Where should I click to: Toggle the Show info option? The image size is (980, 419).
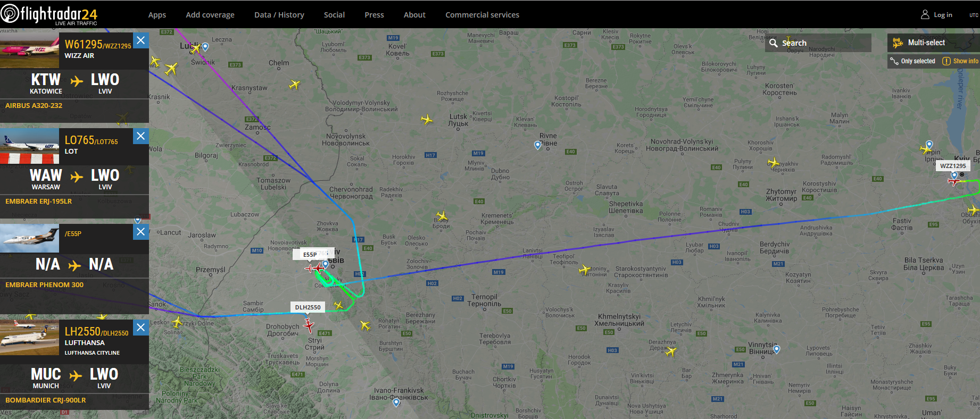pos(960,61)
